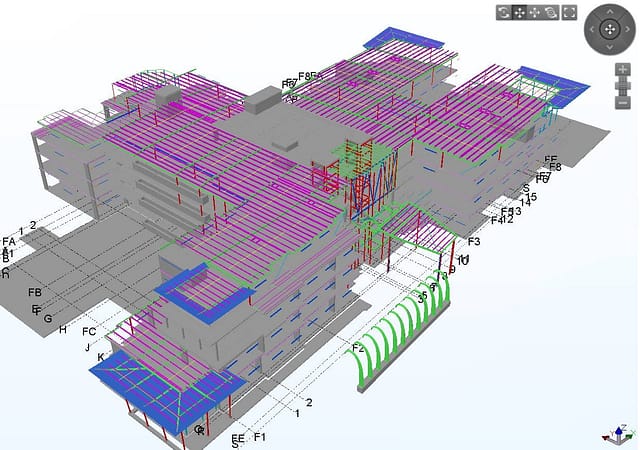640x450 pixels.
Task: Select the grey rooftop box at building center
Action: coord(264,99)
